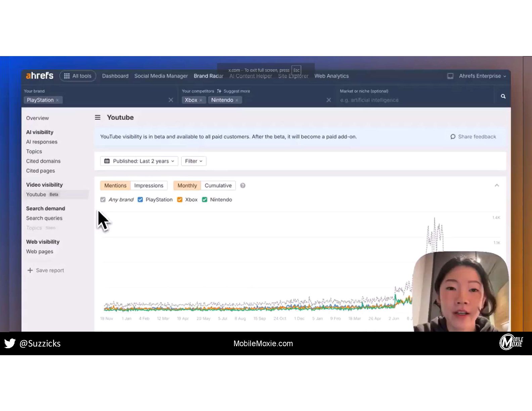Click Share feedback
The height and width of the screenshot is (411, 532).
tap(473, 137)
